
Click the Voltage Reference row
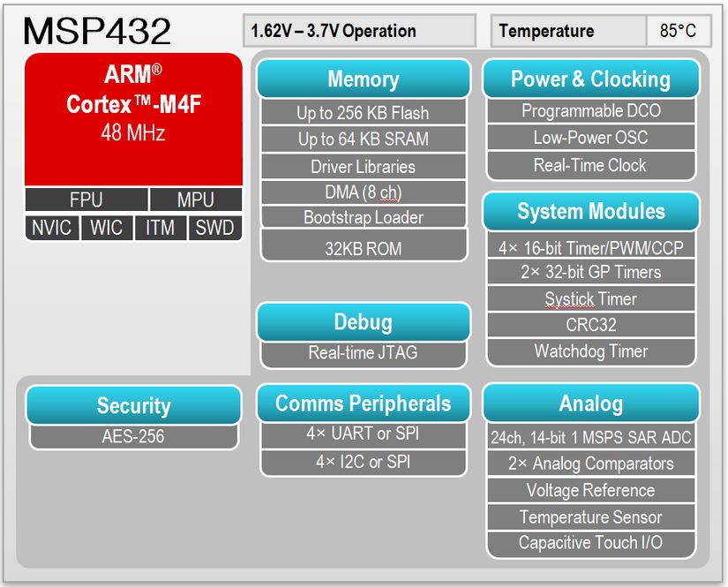click(591, 490)
